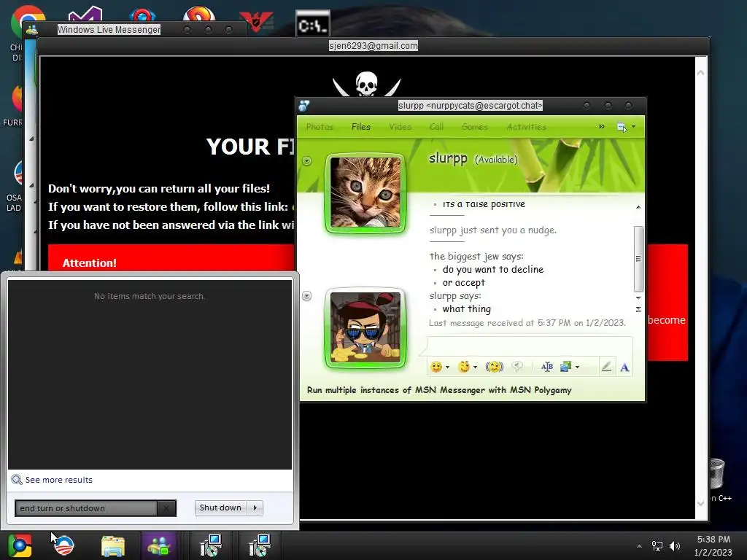This screenshot has width=747, height=560.
Task: Click the volume speaker tray icon
Action: tap(675, 545)
